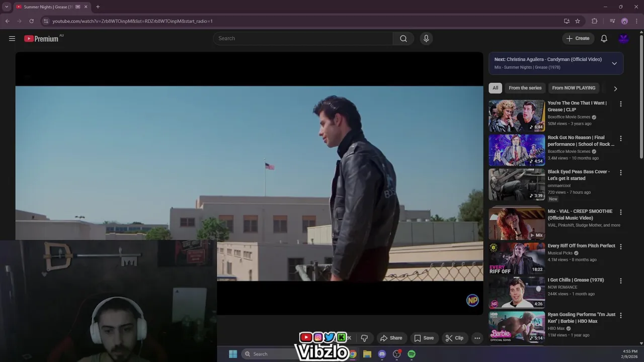Click install/cast icon in address bar
The height and width of the screenshot is (362, 644).
(x=567, y=21)
